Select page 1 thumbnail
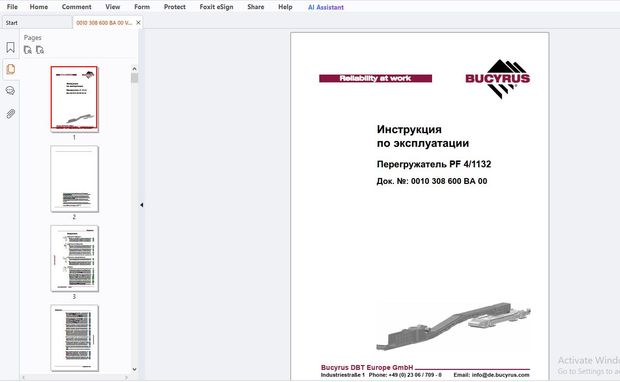620x382 pixels. [74, 98]
